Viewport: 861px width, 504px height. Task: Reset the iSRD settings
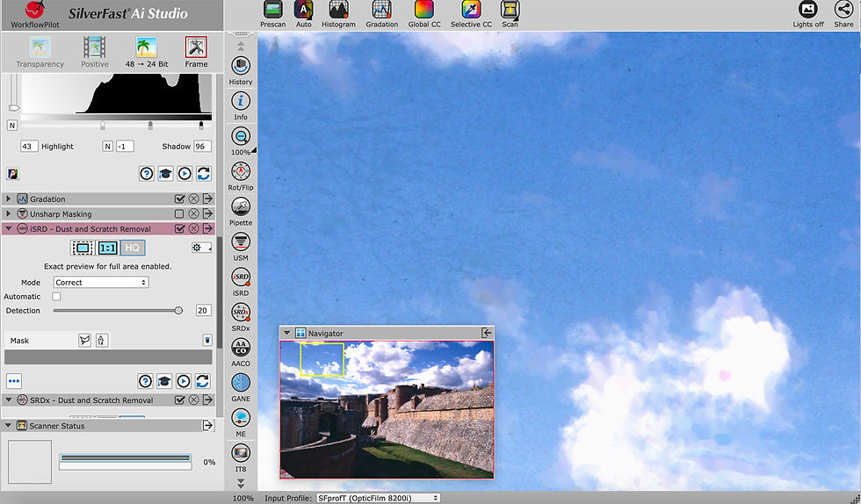pos(203,380)
